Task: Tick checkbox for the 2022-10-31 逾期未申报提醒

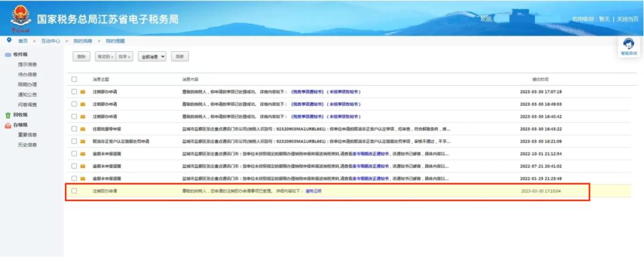Action: coord(74,153)
